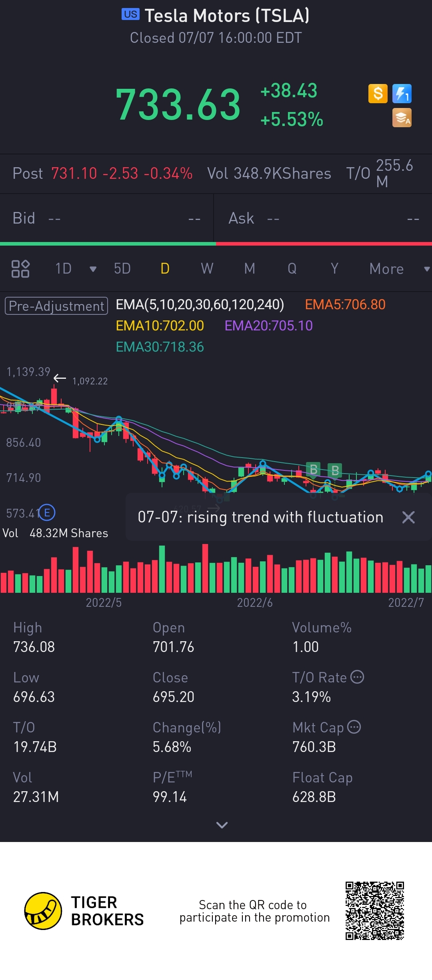The image size is (432, 980).
Task: Tap the Vol 27.31M value
Action: [x=36, y=797]
